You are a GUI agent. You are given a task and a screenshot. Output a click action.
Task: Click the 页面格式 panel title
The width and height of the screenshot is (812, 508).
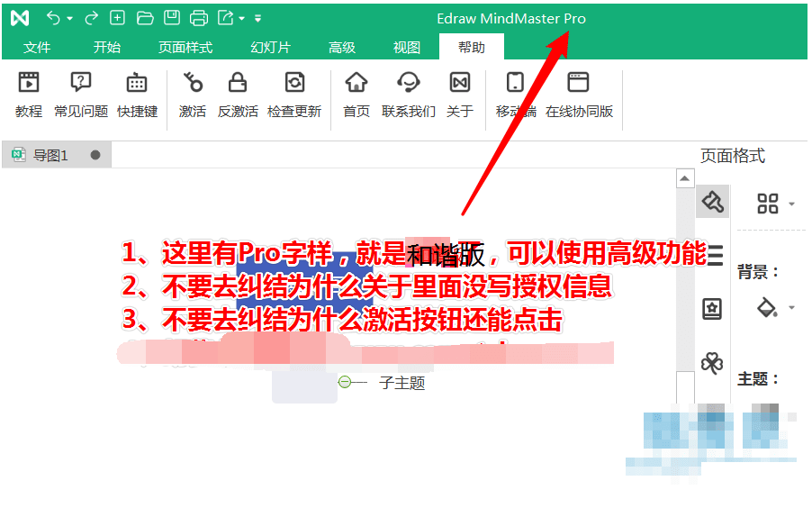pyautogui.click(x=733, y=156)
